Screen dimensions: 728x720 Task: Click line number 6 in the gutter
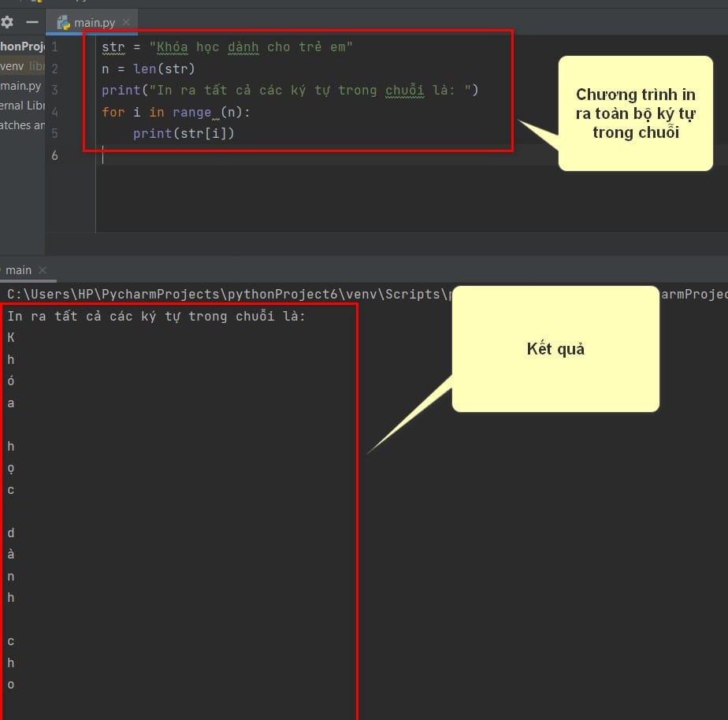click(x=55, y=155)
